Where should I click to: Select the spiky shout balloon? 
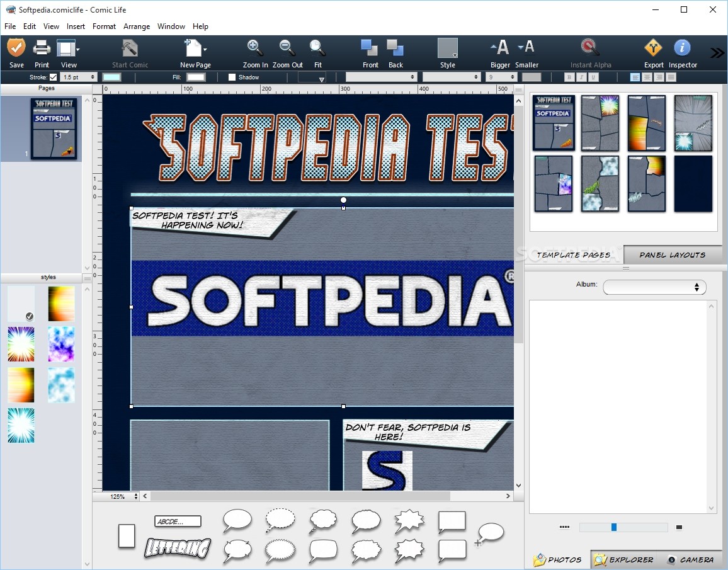(x=409, y=520)
